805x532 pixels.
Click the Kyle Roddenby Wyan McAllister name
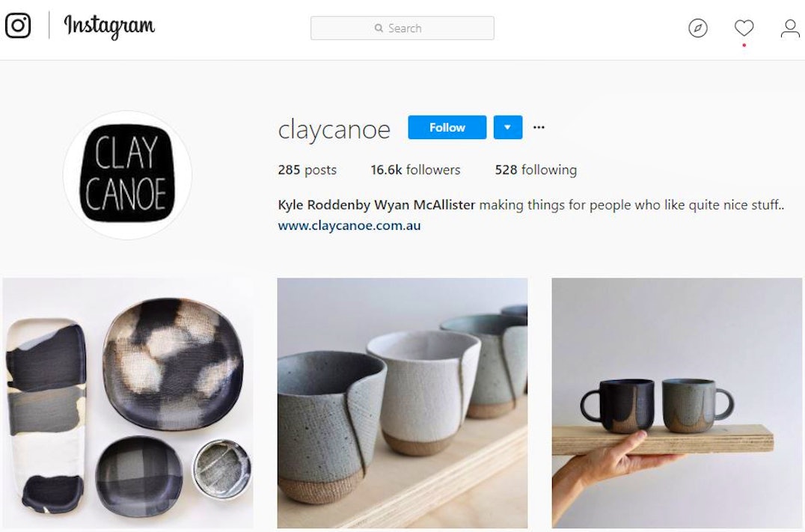(376, 205)
